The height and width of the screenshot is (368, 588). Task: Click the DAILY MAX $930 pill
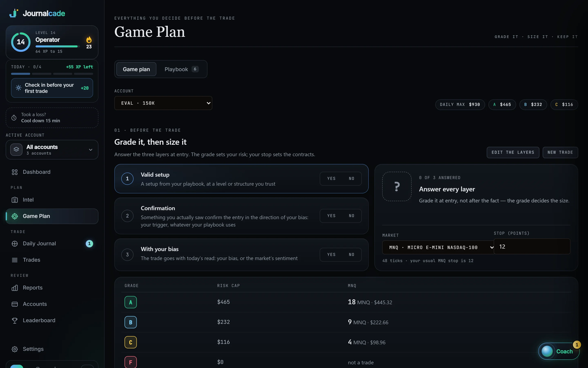pyautogui.click(x=460, y=105)
